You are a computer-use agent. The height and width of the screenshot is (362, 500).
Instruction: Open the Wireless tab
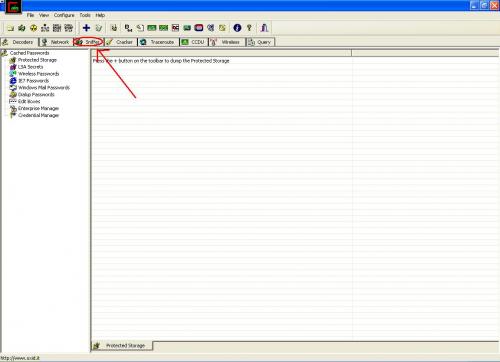227,42
